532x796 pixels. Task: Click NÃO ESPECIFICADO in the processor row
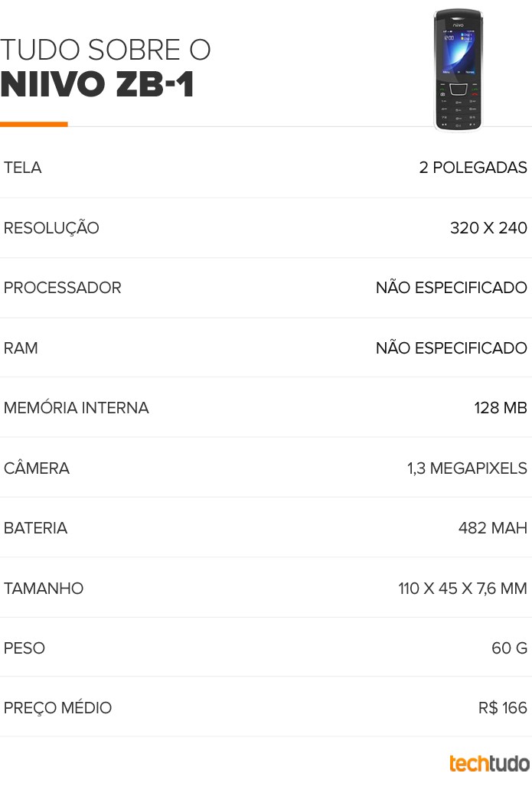(x=452, y=287)
